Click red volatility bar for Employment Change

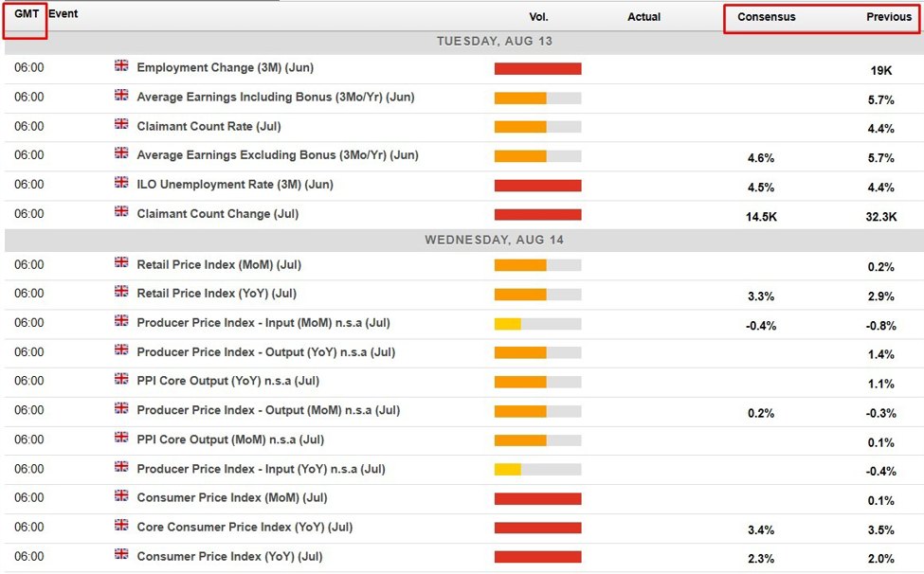click(x=537, y=69)
